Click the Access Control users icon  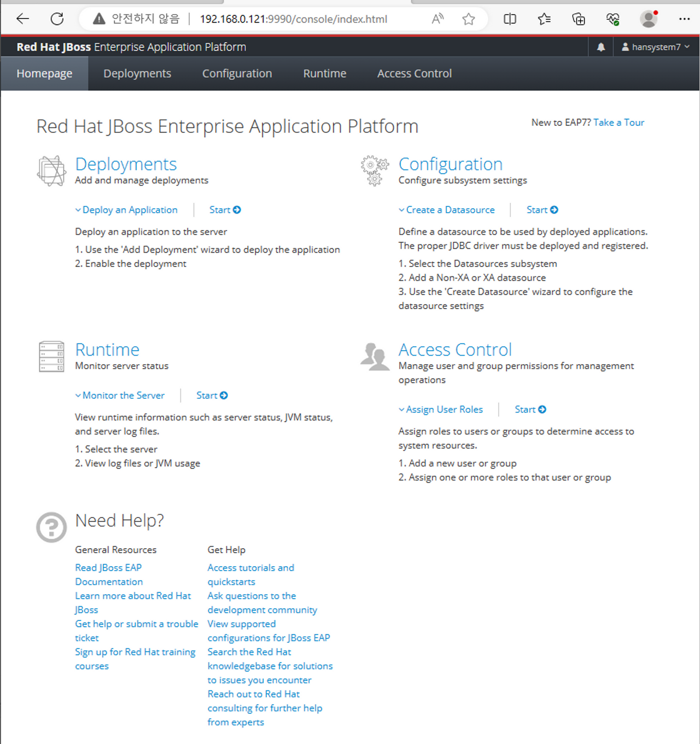coord(375,357)
